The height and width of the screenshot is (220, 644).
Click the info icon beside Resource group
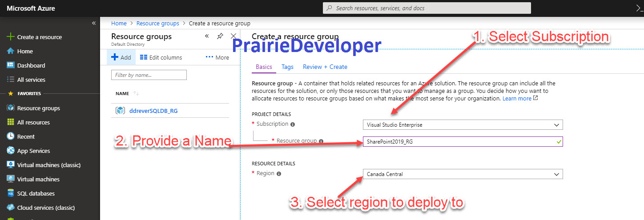[321, 141]
